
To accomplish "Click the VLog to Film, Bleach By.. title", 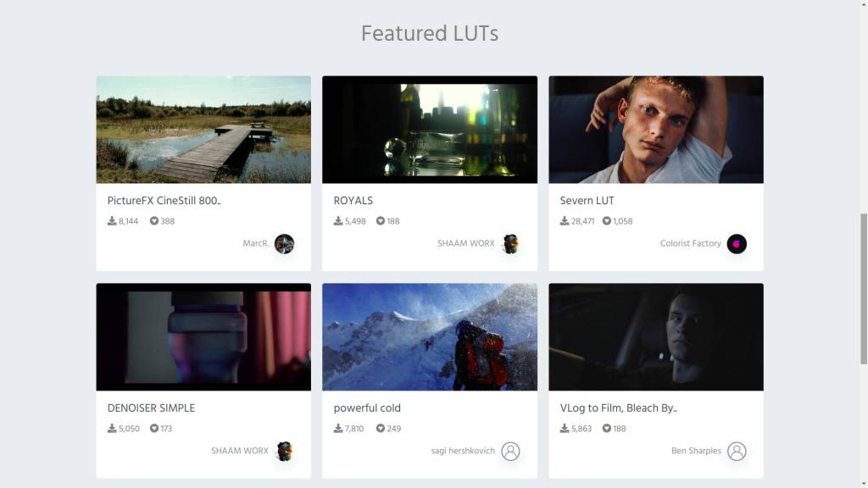I will 618,408.
